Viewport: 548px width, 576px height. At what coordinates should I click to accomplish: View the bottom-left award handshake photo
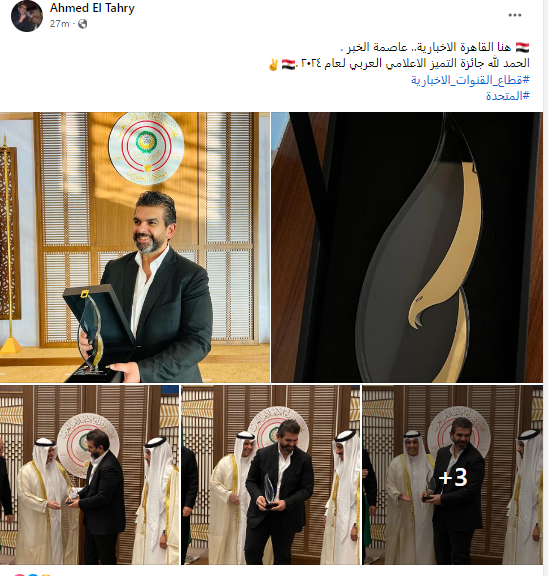[x=90, y=475]
